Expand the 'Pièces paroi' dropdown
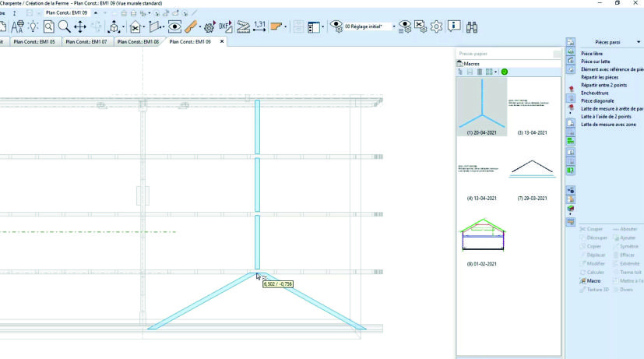Screen dimensions: 644x359 [639, 41]
